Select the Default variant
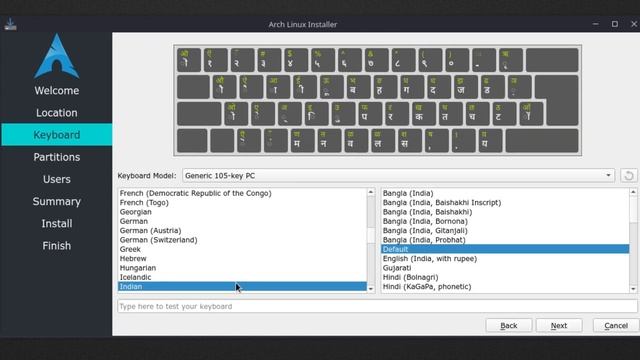The width and height of the screenshot is (640, 360). click(505, 249)
